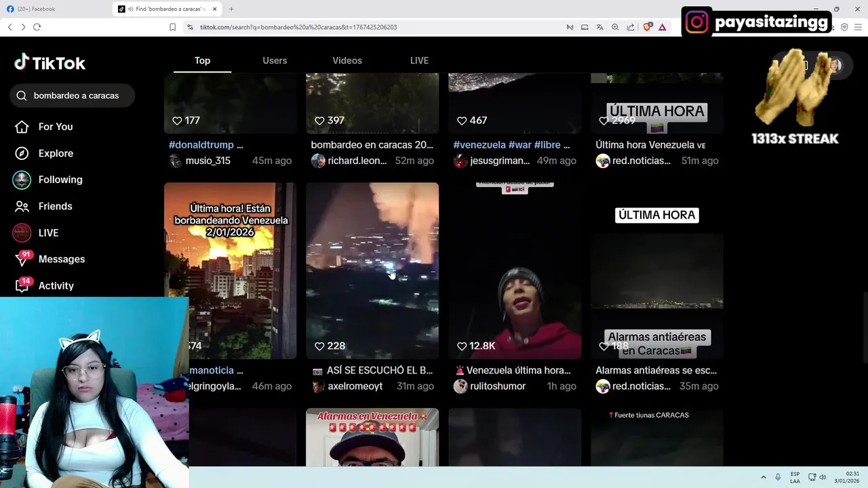Reload the TikTok page

coord(37,27)
